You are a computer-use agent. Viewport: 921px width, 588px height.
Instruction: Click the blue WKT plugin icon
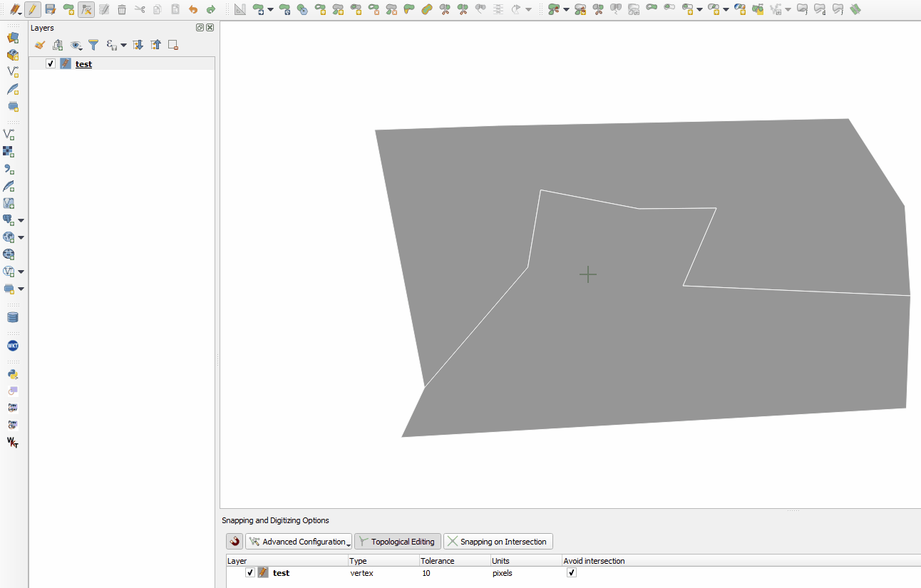12,346
